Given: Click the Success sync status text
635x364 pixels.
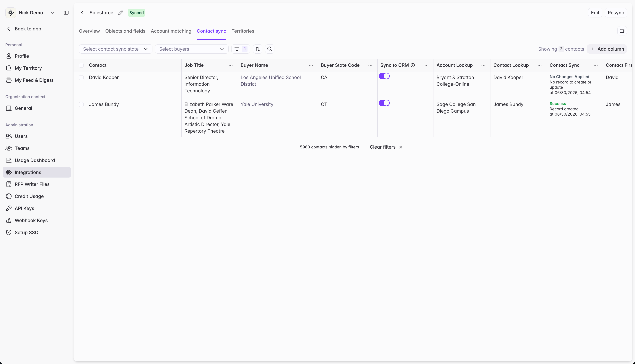Looking at the screenshot, I should pos(557,104).
